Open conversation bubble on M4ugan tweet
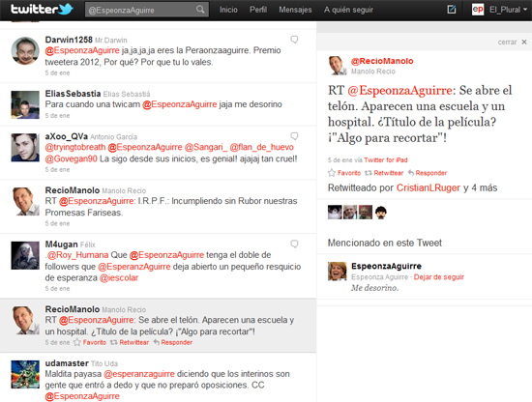Viewport: 532px width, 402px height. [x=294, y=244]
